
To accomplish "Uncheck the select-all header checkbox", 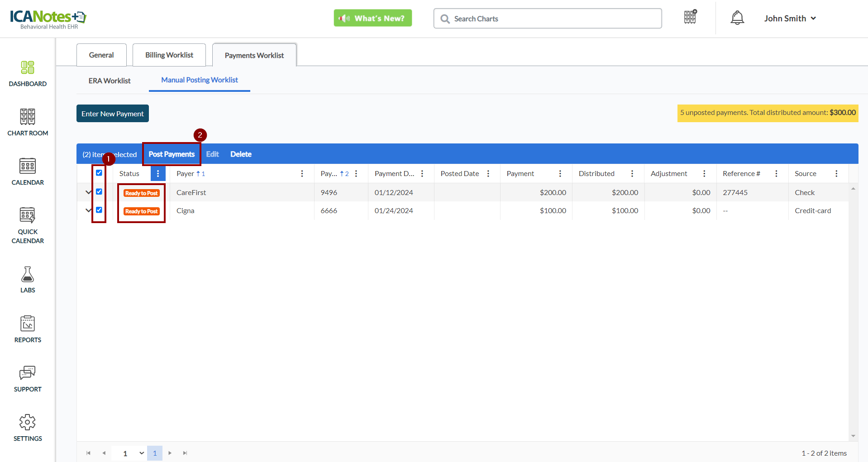I will (99, 173).
